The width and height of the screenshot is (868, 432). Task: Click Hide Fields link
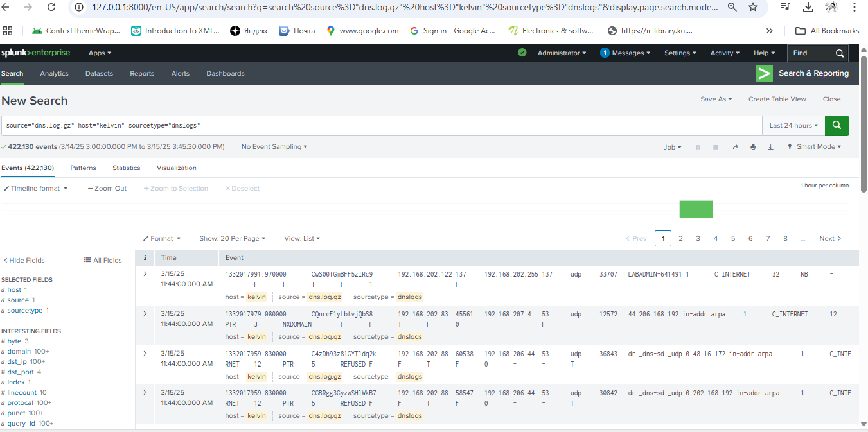pyautogui.click(x=24, y=260)
